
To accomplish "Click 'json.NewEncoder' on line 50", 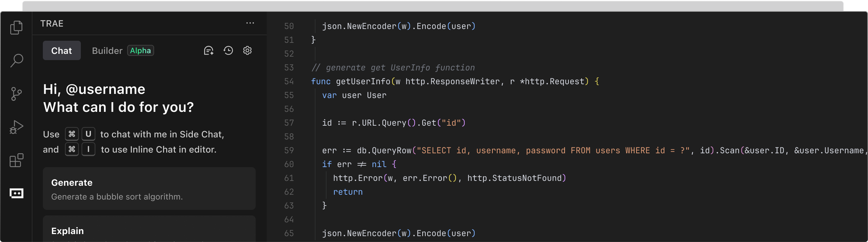I will [x=359, y=26].
